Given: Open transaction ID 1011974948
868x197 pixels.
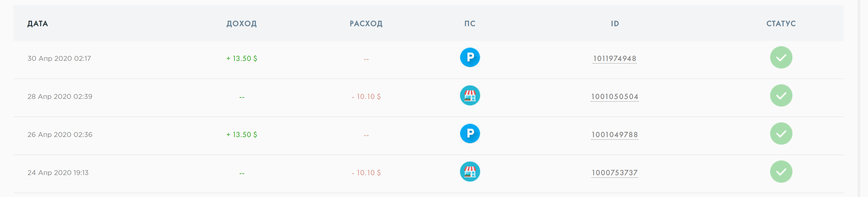Looking at the screenshot, I should point(614,59).
